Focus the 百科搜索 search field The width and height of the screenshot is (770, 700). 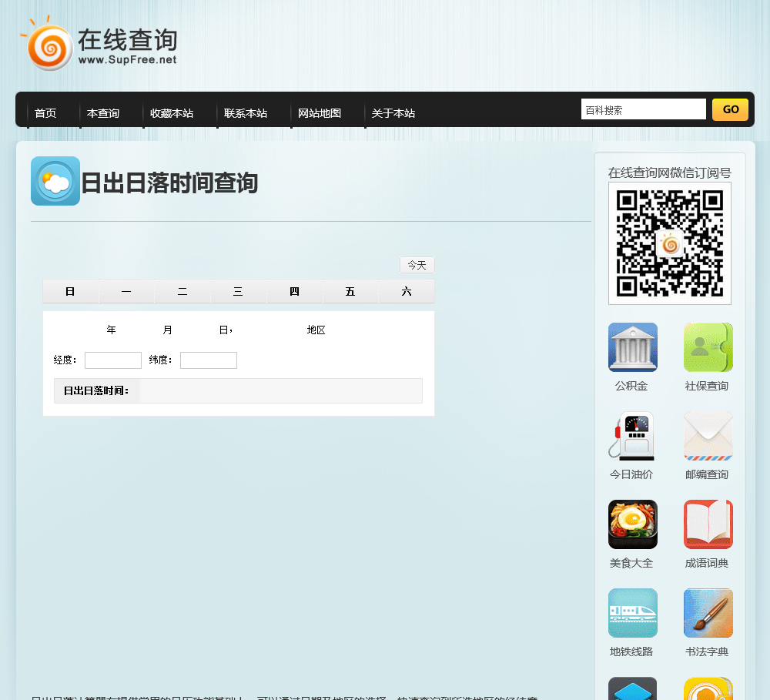(643, 109)
